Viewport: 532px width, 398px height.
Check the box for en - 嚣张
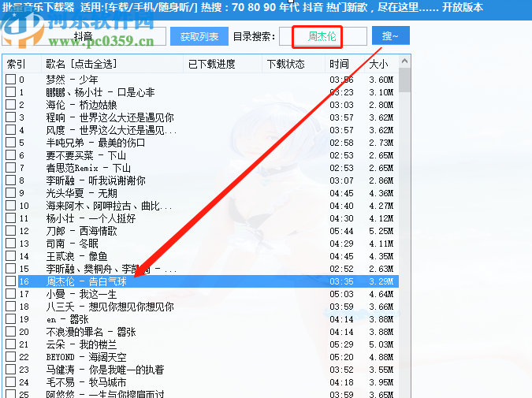click(x=10, y=319)
